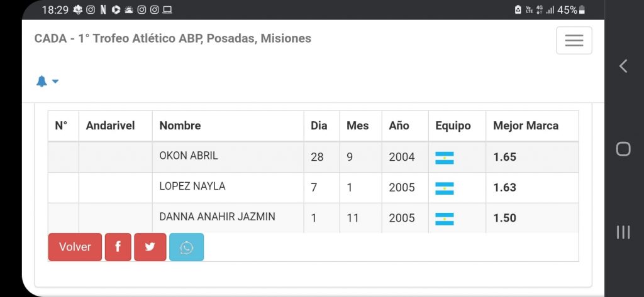644x297 pixels.
Task: Select the OKON ABRIL name cell
Action: 189,156
